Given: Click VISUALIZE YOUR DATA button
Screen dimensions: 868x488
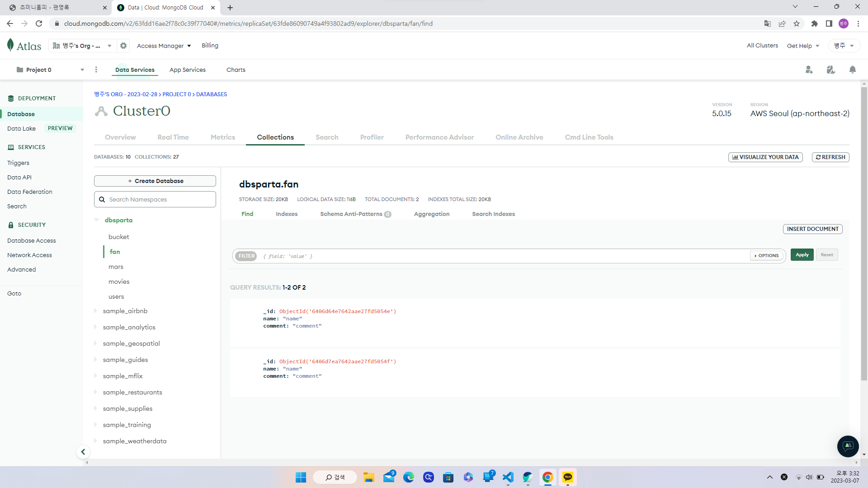Looking at the screenshot, I should (765, 157).
